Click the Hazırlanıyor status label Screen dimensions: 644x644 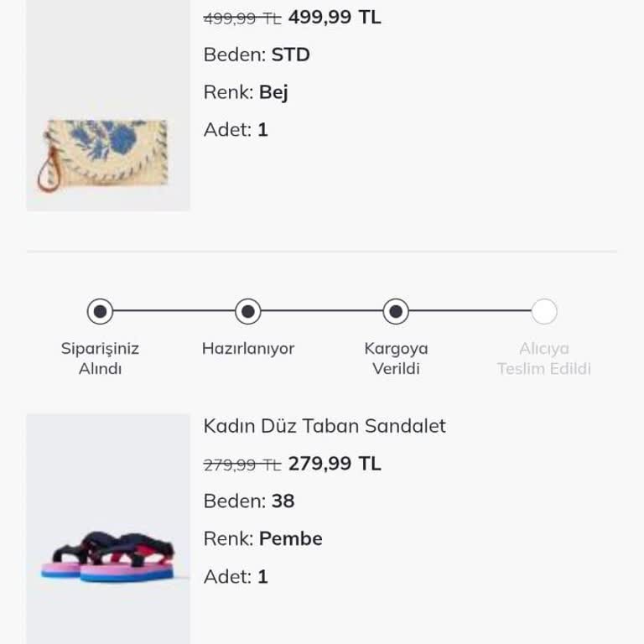(x=248, y=349)
